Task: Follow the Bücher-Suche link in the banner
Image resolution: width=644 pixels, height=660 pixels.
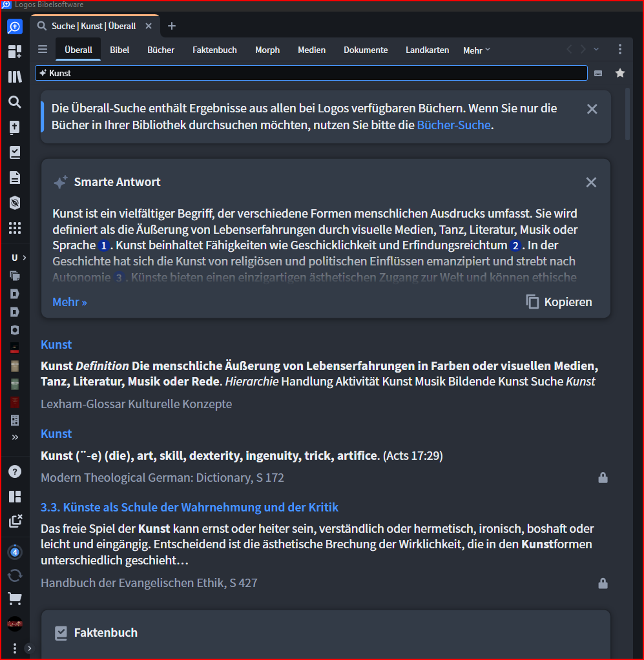Action: point(453,125)
